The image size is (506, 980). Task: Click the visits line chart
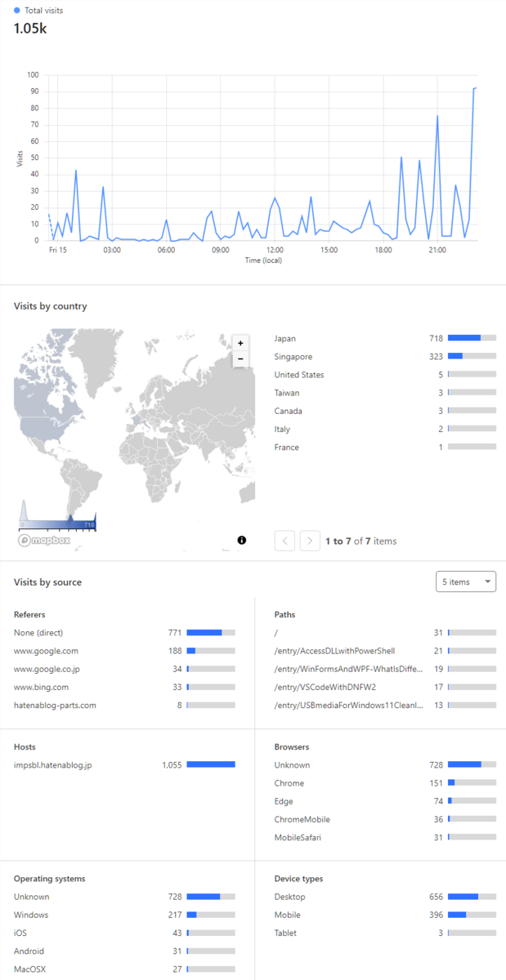[x=259, y=158]
